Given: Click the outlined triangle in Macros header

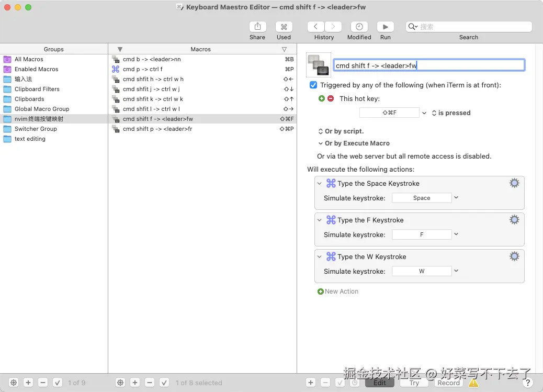Looking at the screenshot, I should coord(284,50).
